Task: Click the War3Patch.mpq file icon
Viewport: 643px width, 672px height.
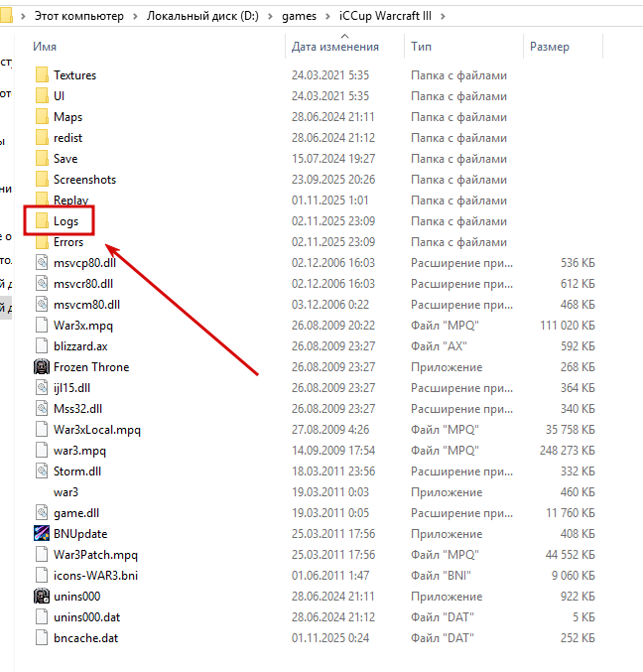Action: pos(42,555)
